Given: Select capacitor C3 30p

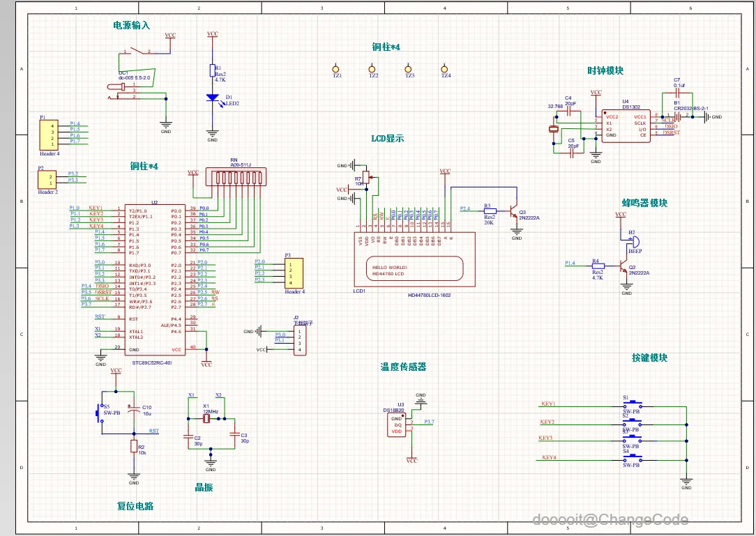Looking at the screenshot, I should [234, 434].
